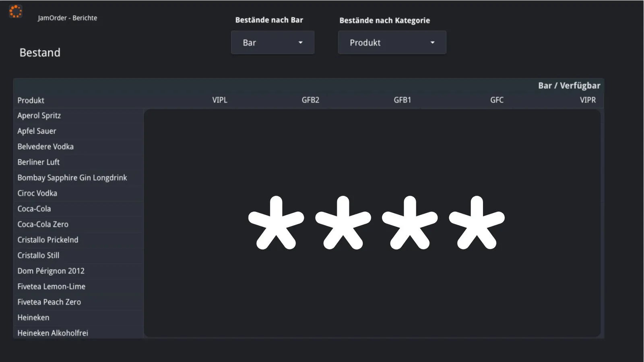
Task: Click the GFC column header
Action: [497, 100]
